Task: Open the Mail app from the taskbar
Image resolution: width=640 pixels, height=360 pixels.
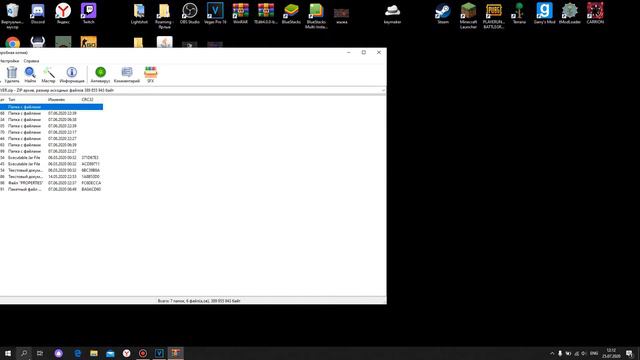Action: pyautogui.click(x=110, y=353)
